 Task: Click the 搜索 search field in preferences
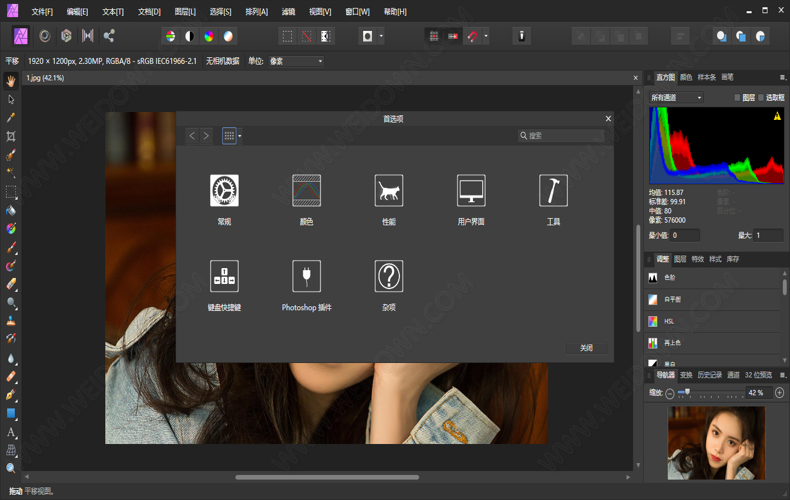pyautogui.click(x=561, y=136)
